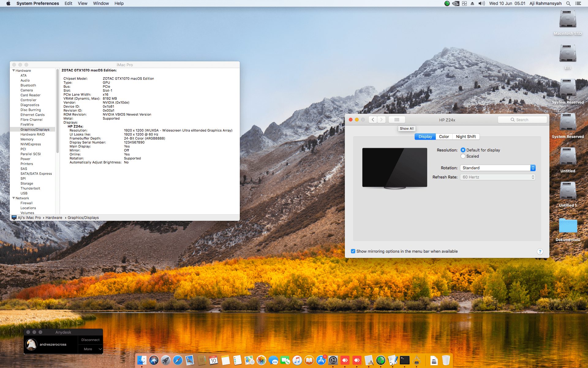Click Disconnect in Anydesk window
This screenshot has height=368, width=588.
[90, 340]
